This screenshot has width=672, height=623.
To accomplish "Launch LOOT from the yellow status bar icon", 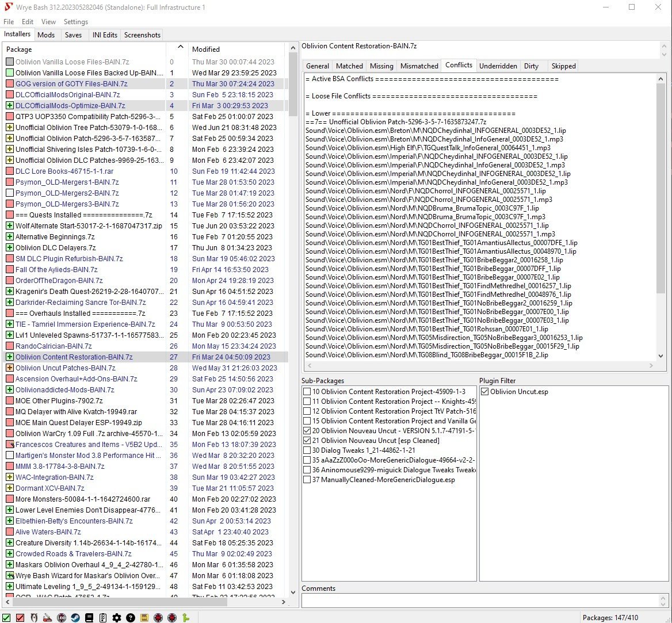I will pyautogui.click(x=144, y=617).
